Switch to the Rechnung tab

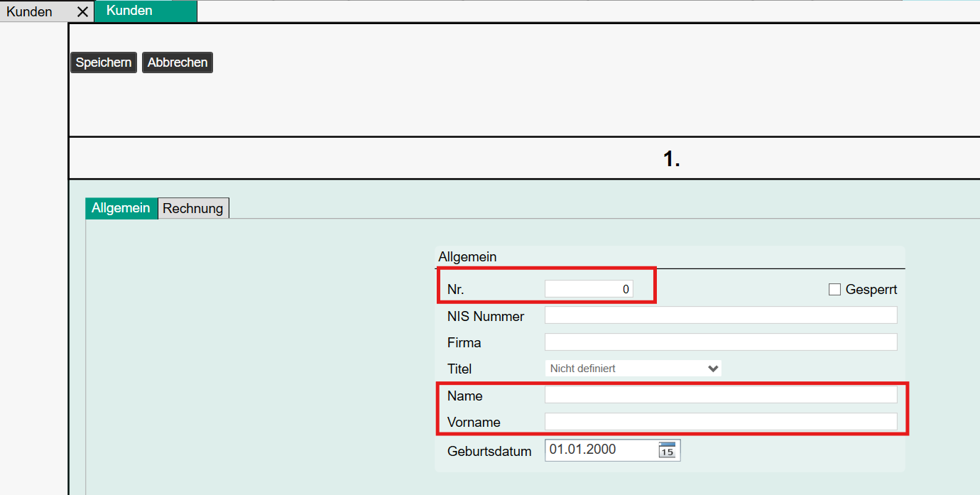pos(192,208)
